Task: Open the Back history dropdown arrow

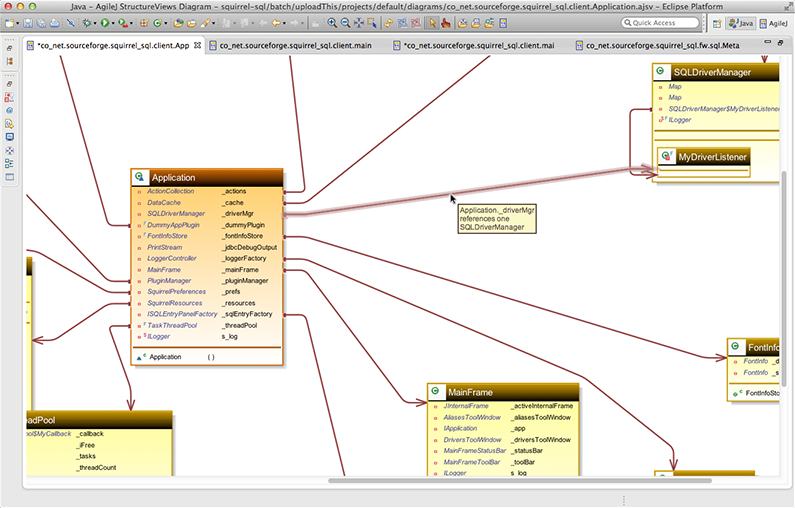Action: [284, 23]
